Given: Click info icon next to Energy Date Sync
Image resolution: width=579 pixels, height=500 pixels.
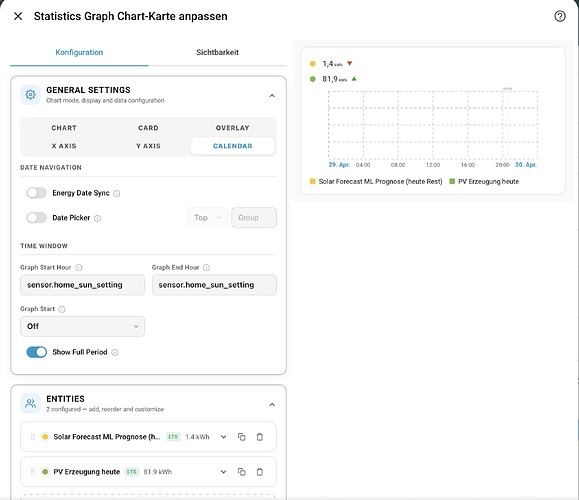Looking at the screenshot, I should [116, 194].
